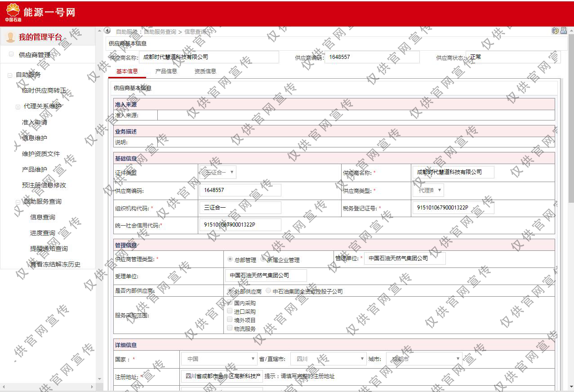Collapse the 自助服务查询 tree node
The height and width of the screenshot is (392, 574).
[x=18, y=202]
